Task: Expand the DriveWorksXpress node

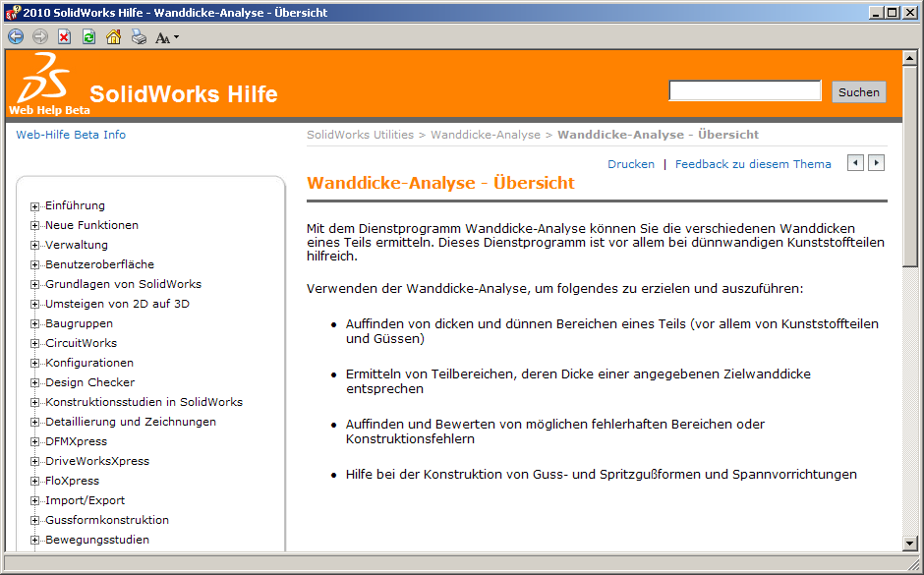Action: point(34,461)
